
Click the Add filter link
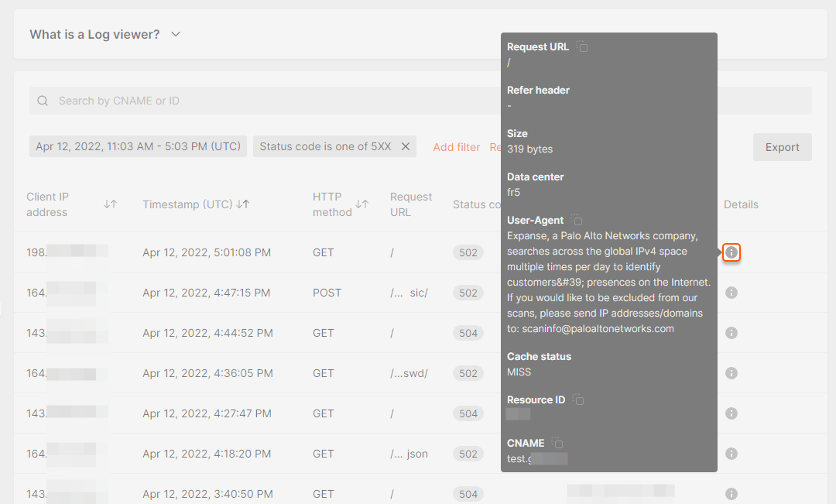pos(456,147)
